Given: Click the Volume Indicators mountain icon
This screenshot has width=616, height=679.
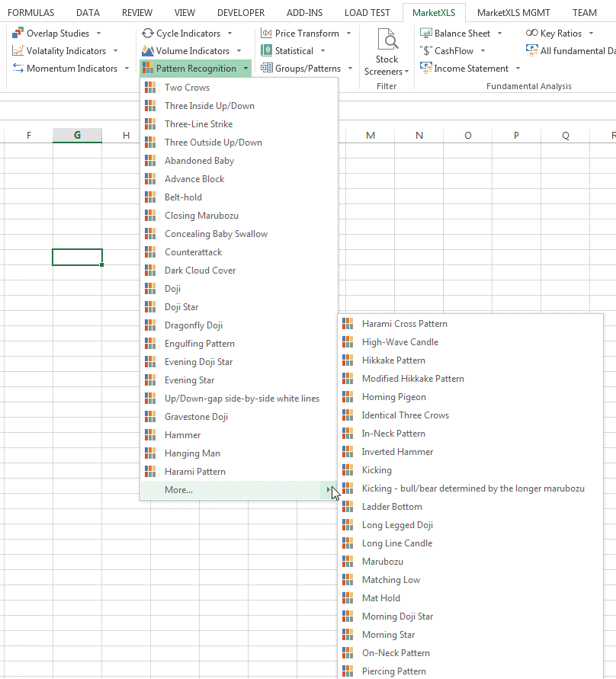Looking at the screenshot, I should coord(148,50).
